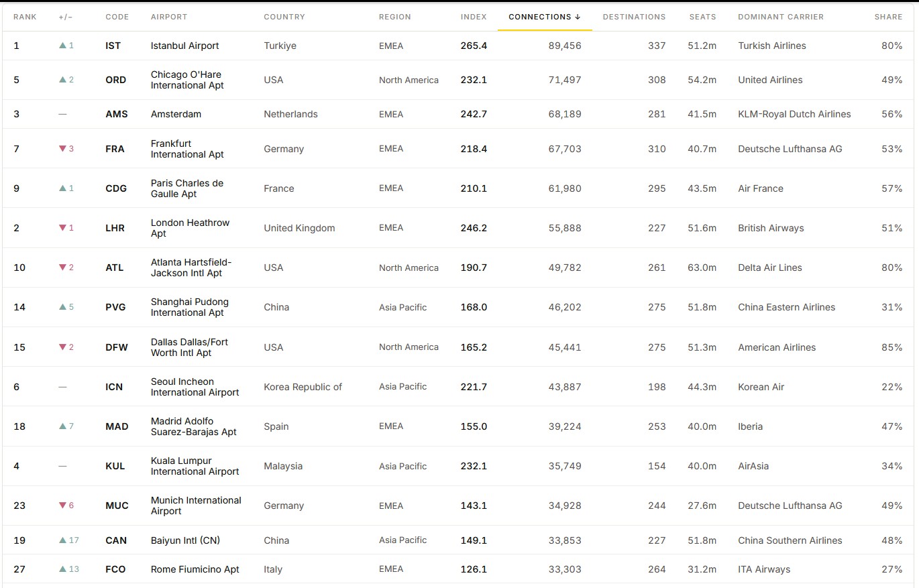
Task: Click the Country column header
Action: coord(284,17)
